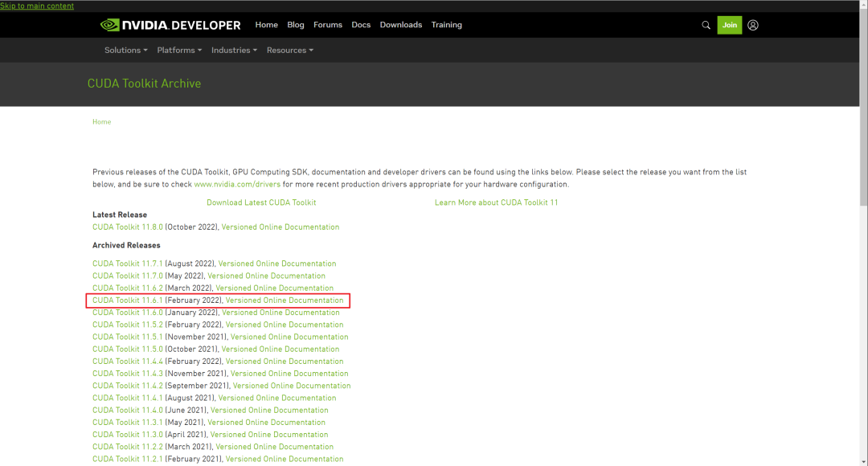Open CUDA Toolkit 11.3.0 link

(x=128, y=434)
